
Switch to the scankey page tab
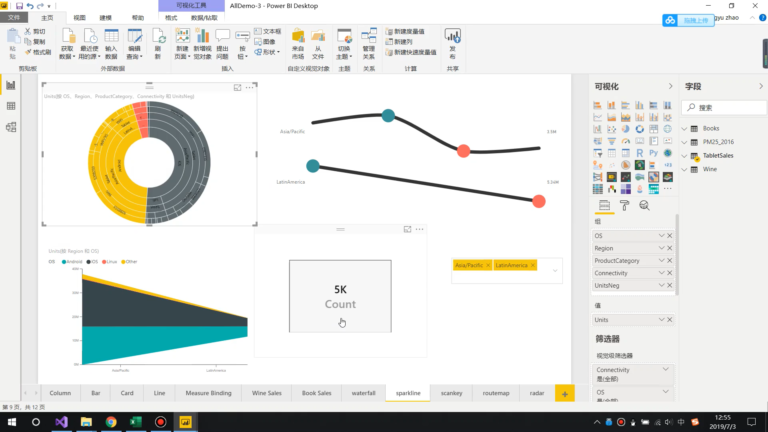tap(452, 393)
